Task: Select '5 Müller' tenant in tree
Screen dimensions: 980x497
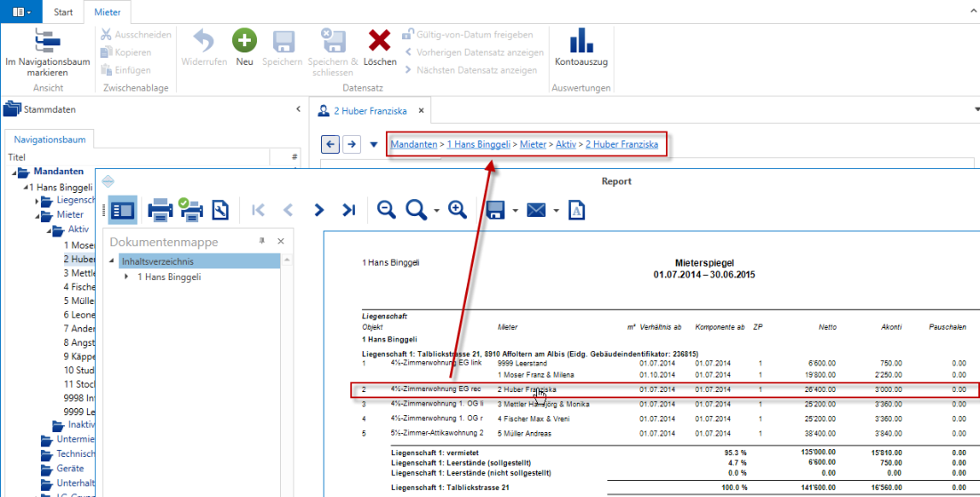Action: pos(79,301)
